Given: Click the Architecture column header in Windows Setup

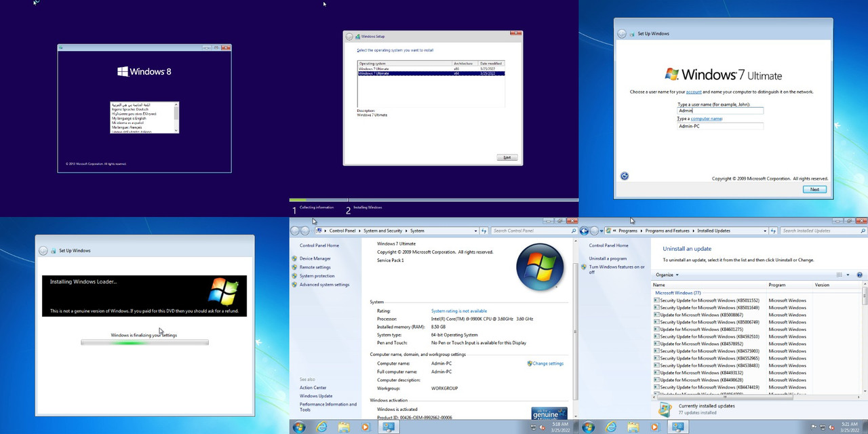Looking at the screenshot, I should click(x=465, y=63).
